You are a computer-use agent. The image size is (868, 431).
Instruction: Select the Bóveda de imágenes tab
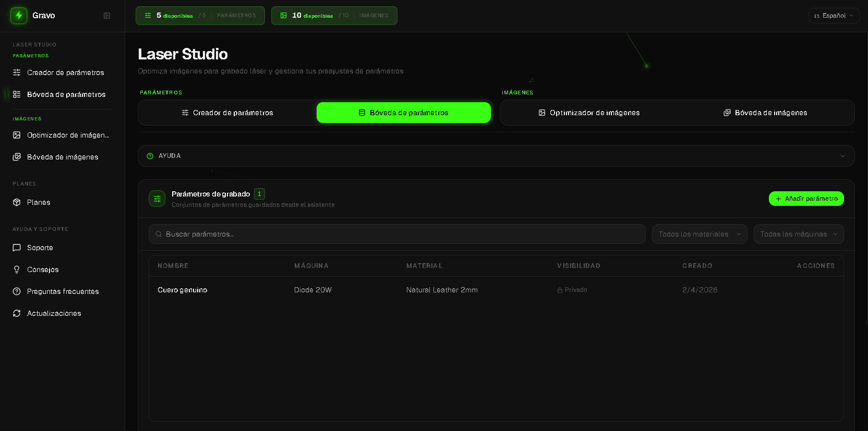tap(765, 113)
